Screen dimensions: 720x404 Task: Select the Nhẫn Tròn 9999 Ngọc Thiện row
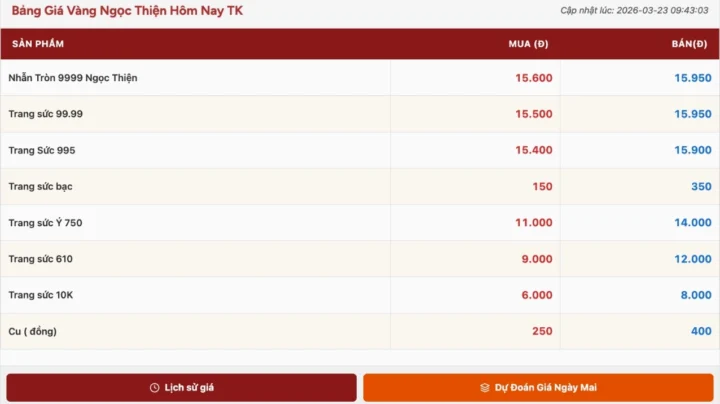pyautogui.click(x=360, y=78)
